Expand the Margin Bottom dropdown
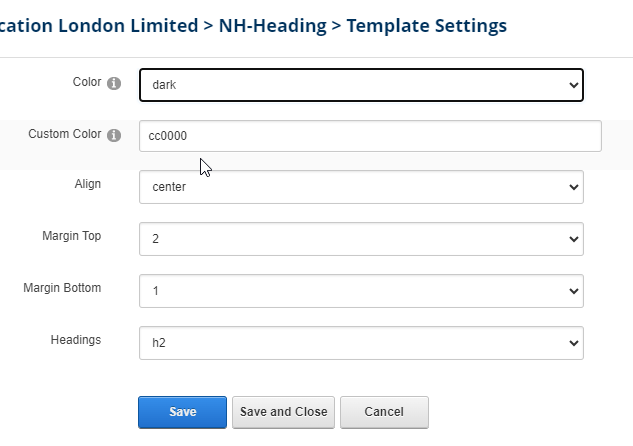The width and height of the screenshot is (633, 446). pos(361,291)
